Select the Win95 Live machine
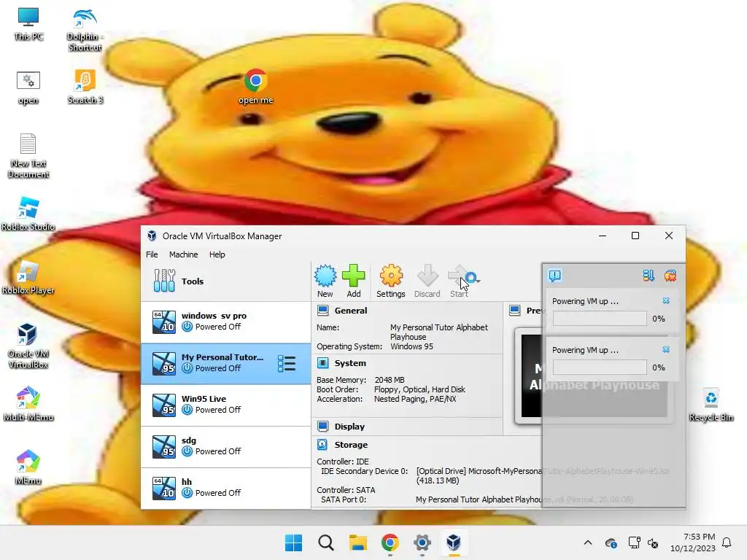 226,405
